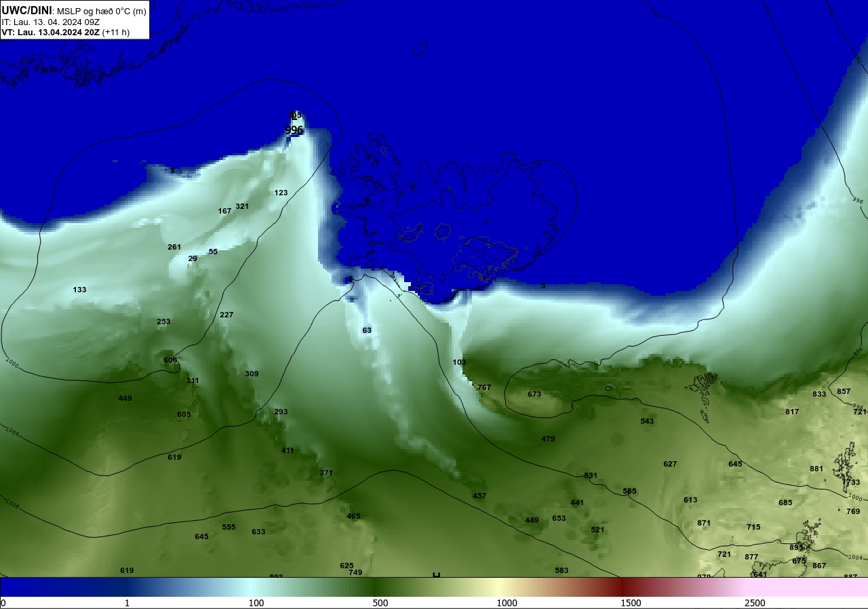The height and width of the screenshot is (609, 868).
Task: Click the height value 167
Action: 224,211
